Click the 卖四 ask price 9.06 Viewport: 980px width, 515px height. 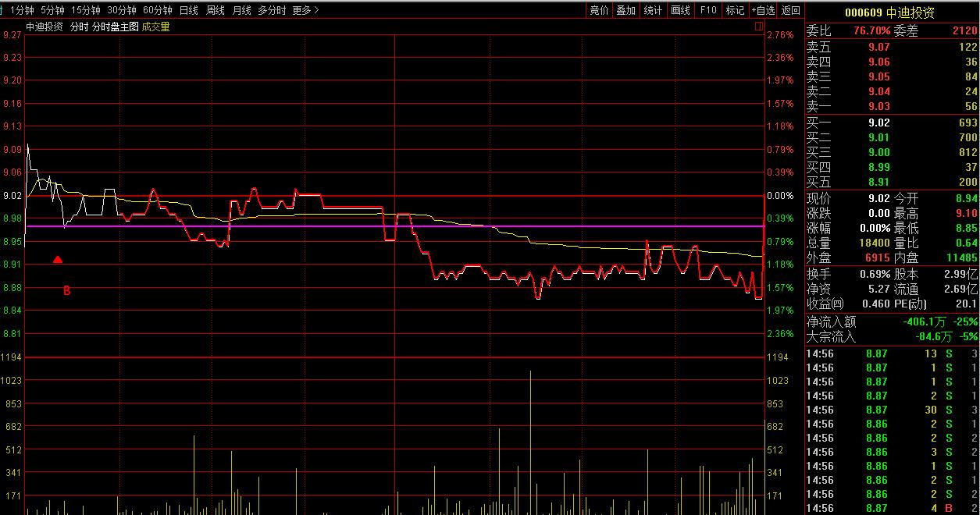coord(879,62)
